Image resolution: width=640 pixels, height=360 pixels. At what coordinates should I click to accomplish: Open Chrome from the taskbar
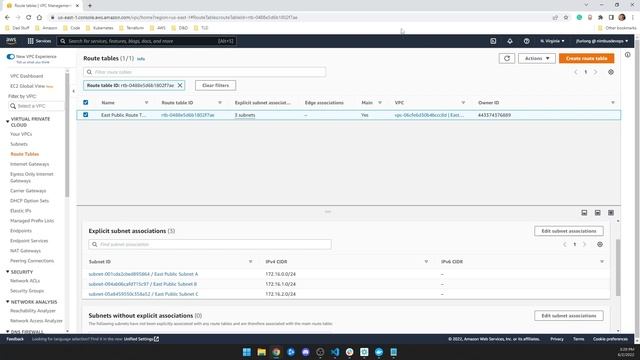pyautogui.click(x=276, y=352)
